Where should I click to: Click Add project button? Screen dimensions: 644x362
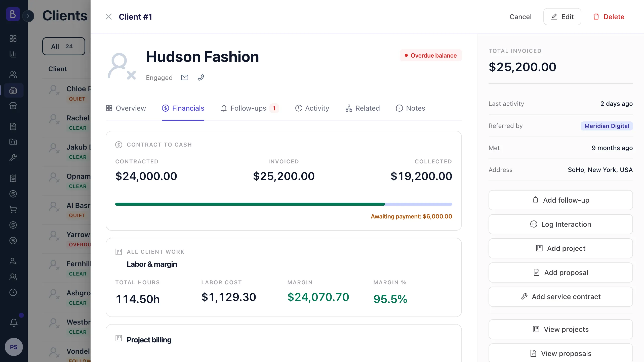(x=560, y=248)
